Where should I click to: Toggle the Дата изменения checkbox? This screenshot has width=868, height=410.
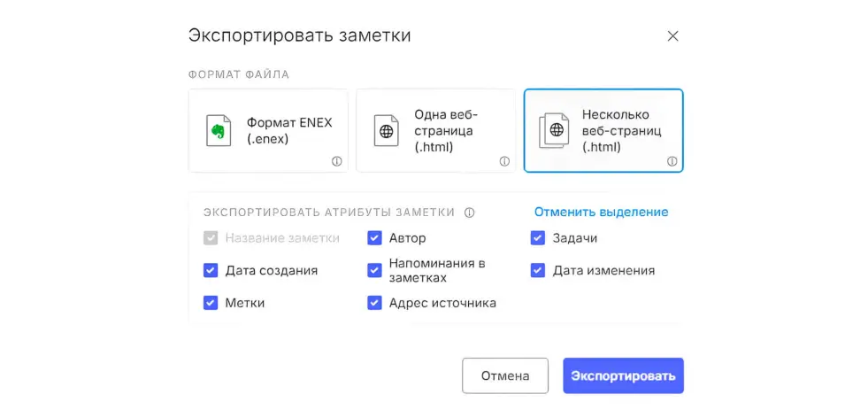538,270
